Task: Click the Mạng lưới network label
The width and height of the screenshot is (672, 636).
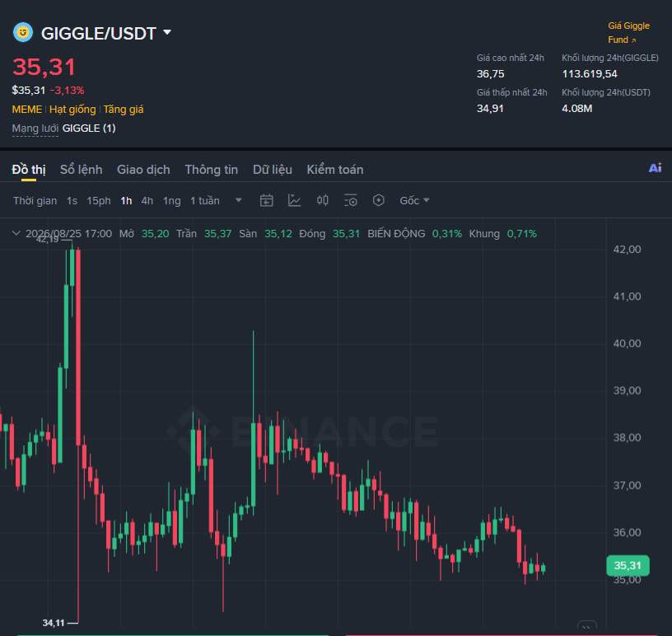Action: tap(35, 129)
